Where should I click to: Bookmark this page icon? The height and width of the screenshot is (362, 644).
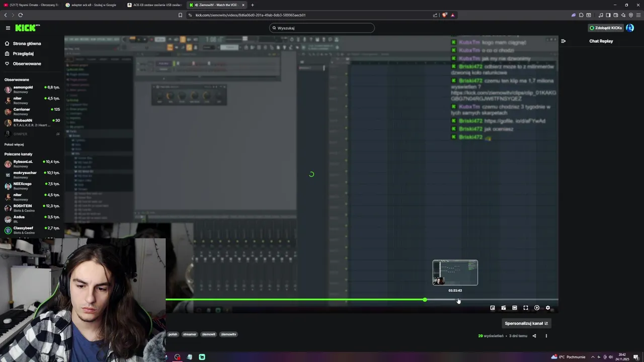[180, 15]
